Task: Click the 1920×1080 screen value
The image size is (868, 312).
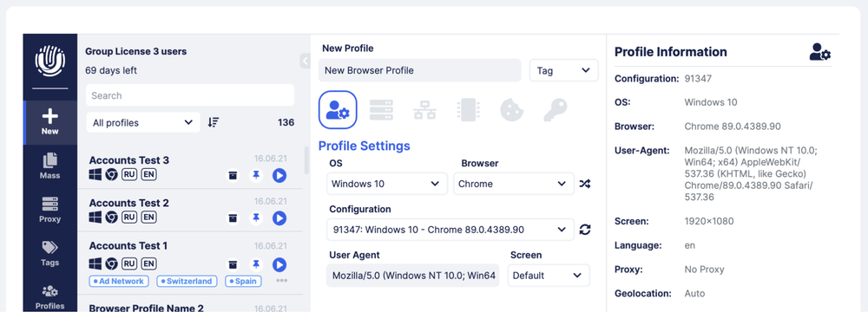Action: tap(709, 221)
